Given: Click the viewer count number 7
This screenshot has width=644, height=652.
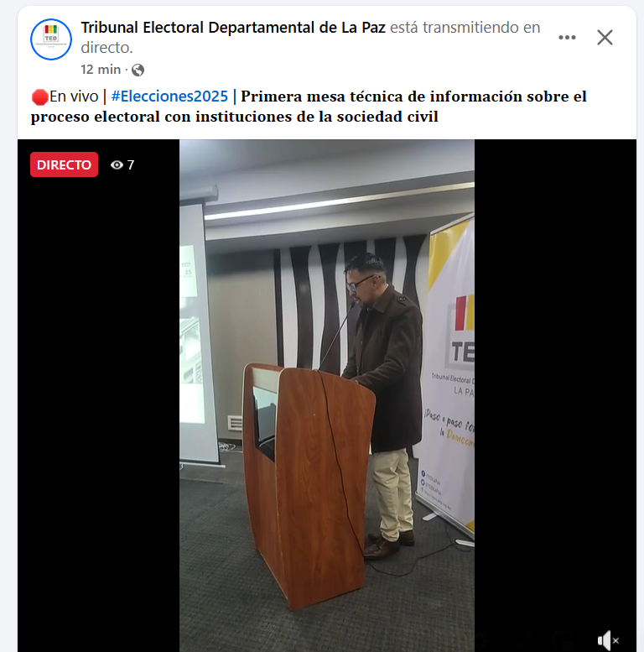Looking at the screenshot, I should click(131, 165).
